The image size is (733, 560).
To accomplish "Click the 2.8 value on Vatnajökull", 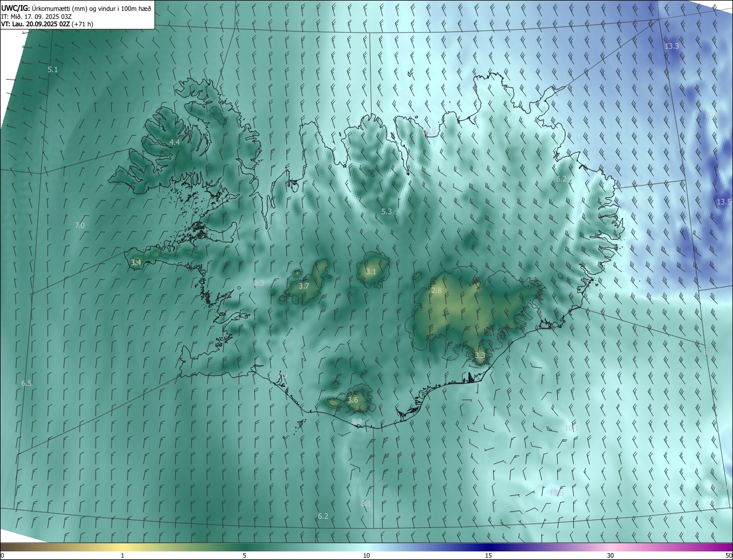I will pos(436,291).
